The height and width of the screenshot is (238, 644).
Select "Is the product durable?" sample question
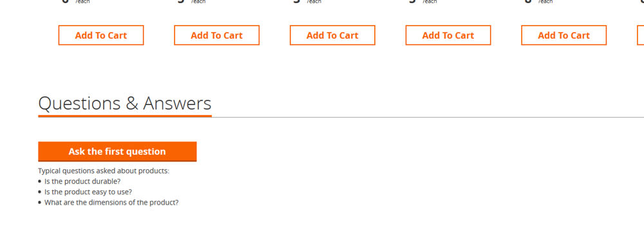coord(82,181)
